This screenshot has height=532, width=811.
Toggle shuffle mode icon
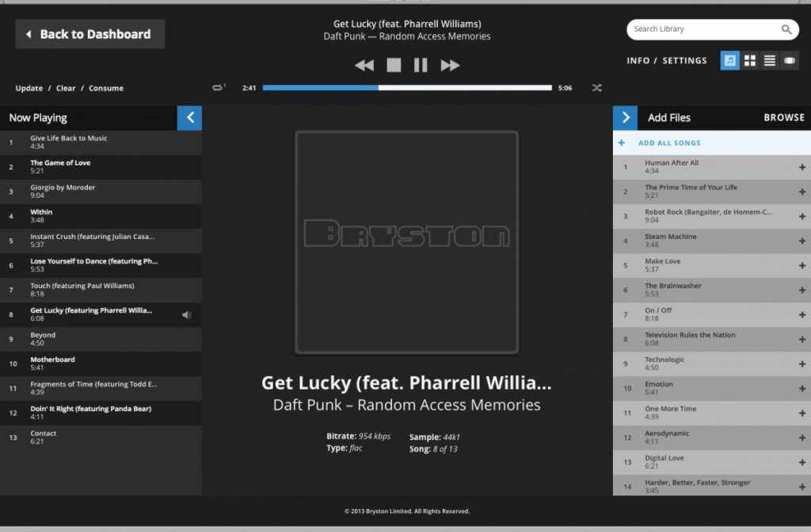pos(597,88)
